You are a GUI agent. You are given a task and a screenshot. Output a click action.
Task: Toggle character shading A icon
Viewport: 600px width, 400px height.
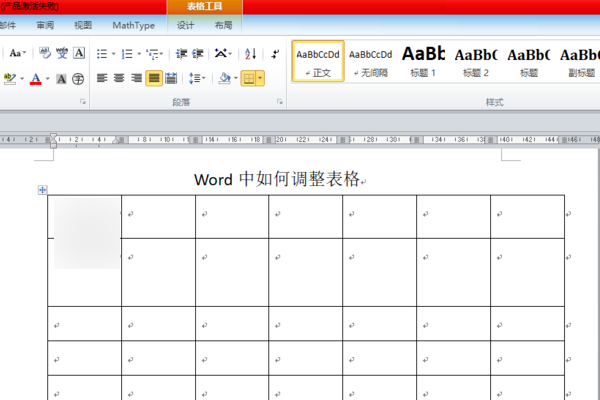[x=61, y=79]
